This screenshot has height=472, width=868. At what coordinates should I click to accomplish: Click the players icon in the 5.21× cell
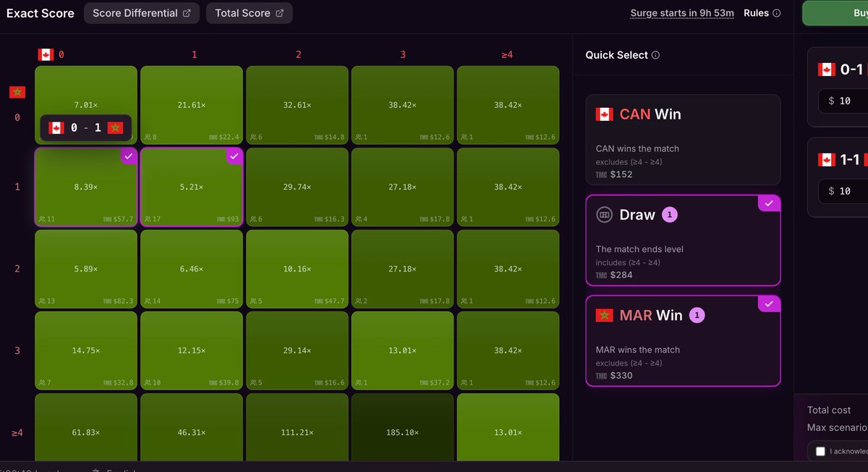coord(148,219)
